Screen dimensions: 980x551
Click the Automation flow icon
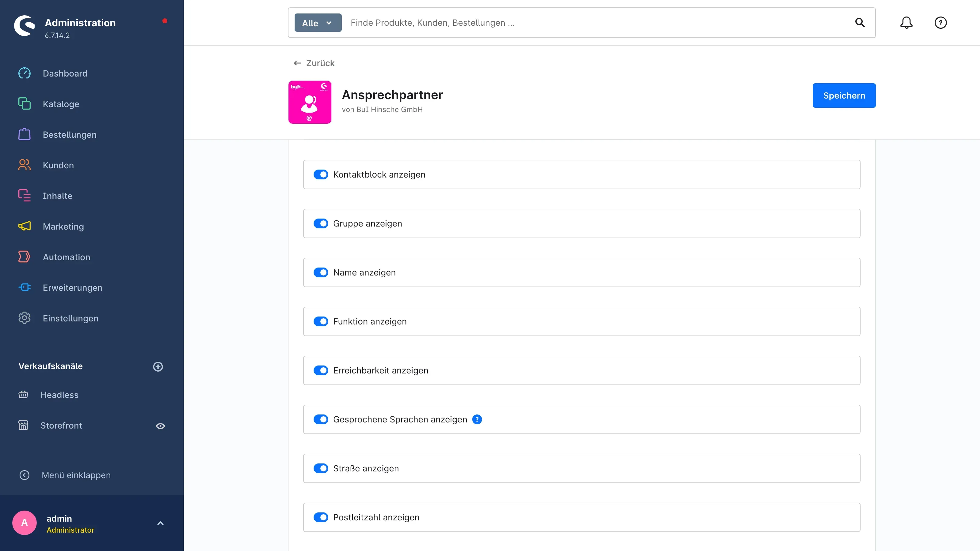(x=24, y=257)
